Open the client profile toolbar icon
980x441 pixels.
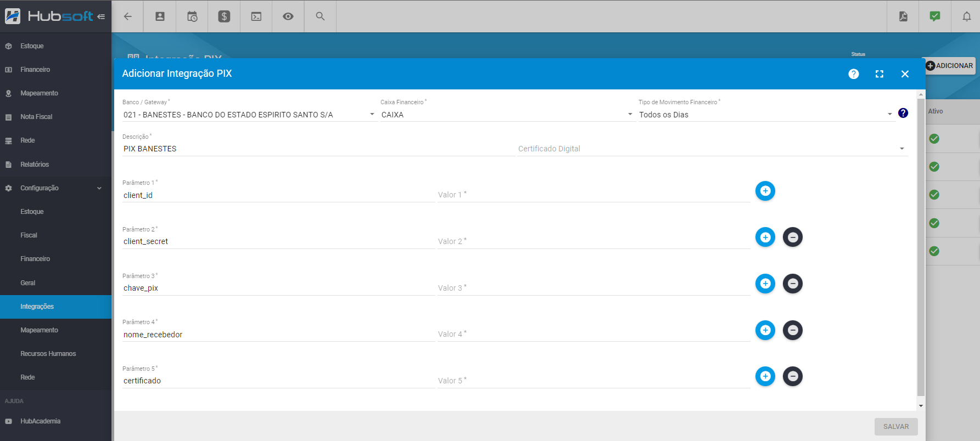pyautogui.click(x=160, y=16)
